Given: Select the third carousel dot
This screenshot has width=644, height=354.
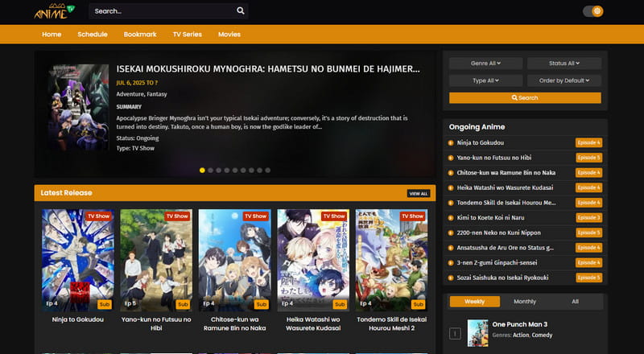Looking at the screenshot, I should [x=218, y=170].
